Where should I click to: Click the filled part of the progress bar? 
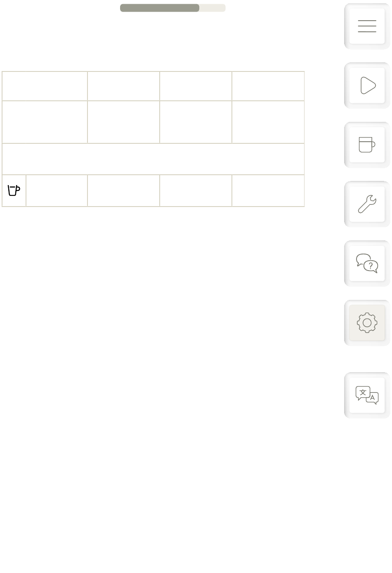[159, 8]
